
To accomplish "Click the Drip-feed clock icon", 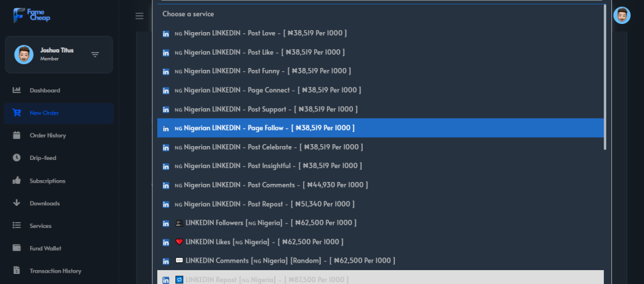I will point(16,158).
